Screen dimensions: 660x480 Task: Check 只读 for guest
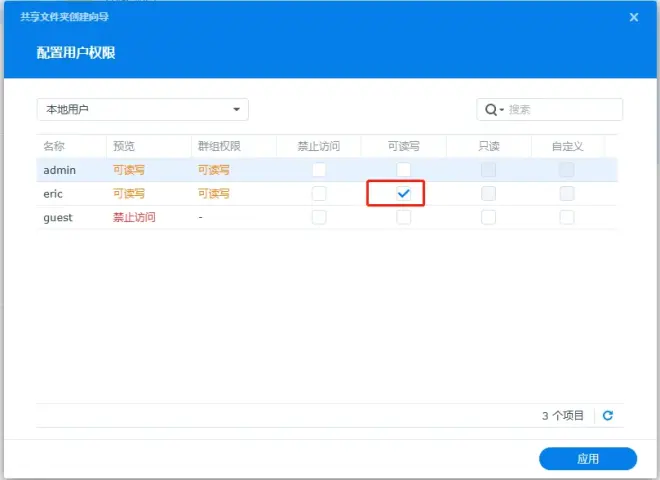pos(488,217)
